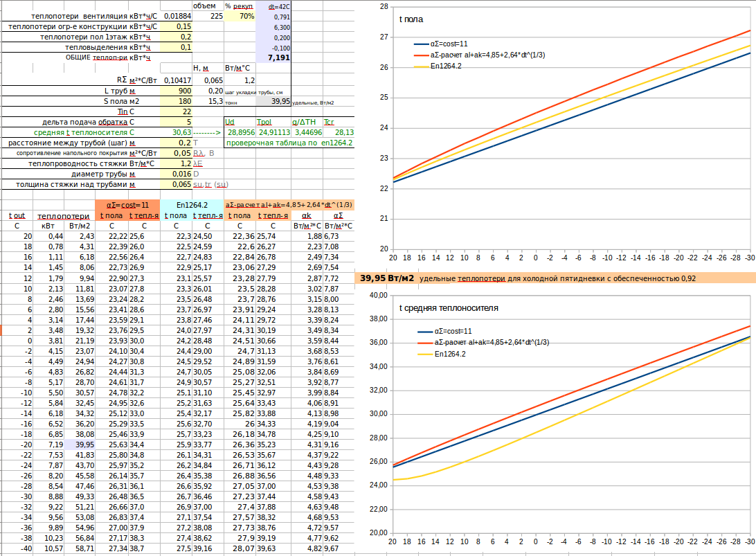Select the t пола chart title
The width and height of the screenshot is (756, 556).
coord(411,19)
